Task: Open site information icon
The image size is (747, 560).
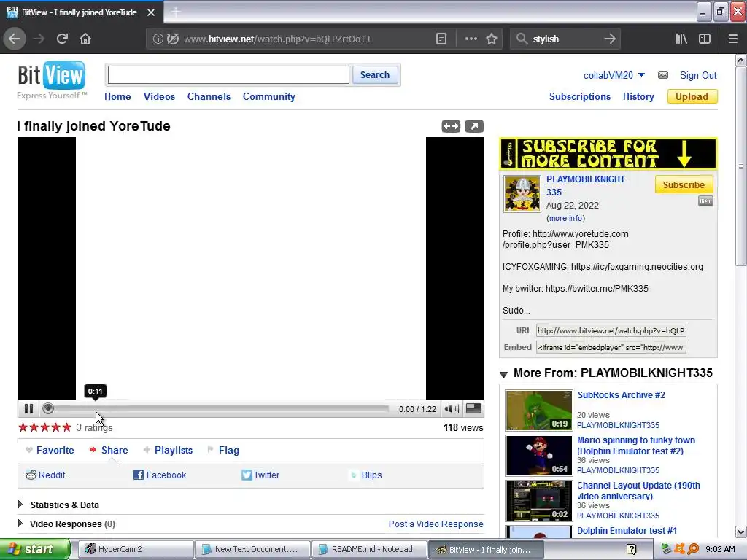Action: tap(158, 39)
